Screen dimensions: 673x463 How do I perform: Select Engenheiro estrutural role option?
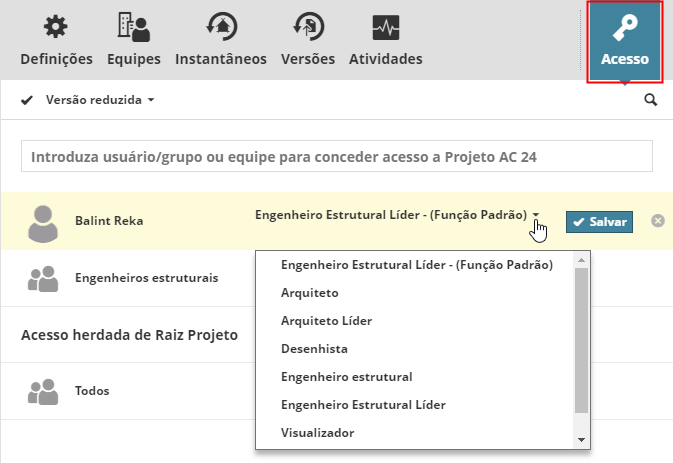tap(346, 377)
